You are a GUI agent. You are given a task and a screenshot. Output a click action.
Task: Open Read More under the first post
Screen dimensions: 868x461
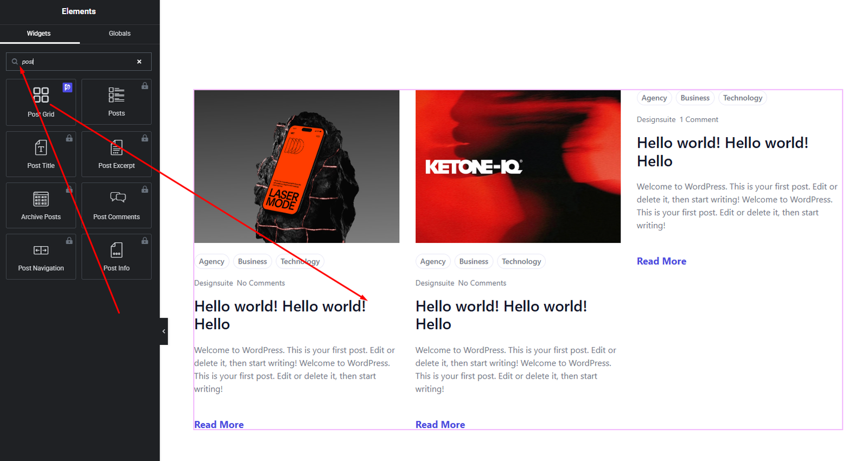219,425
